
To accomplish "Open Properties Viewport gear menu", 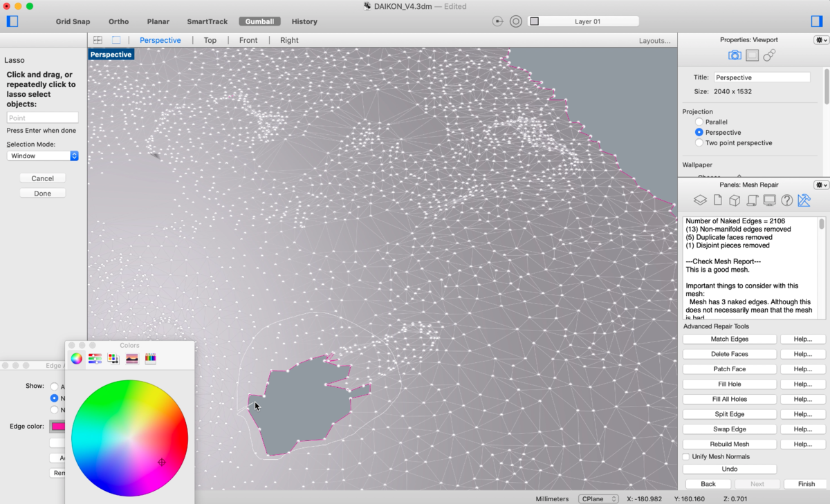I will pyautogui.click(x=821, y=40).
